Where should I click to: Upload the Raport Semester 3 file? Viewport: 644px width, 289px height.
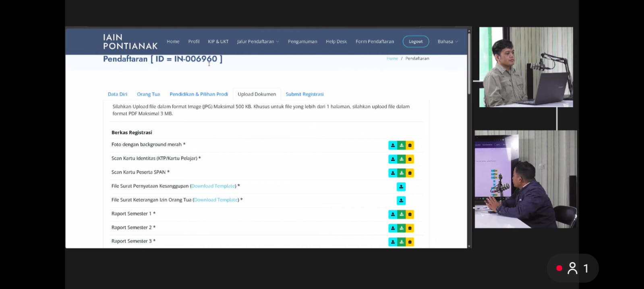coord(393,242)
